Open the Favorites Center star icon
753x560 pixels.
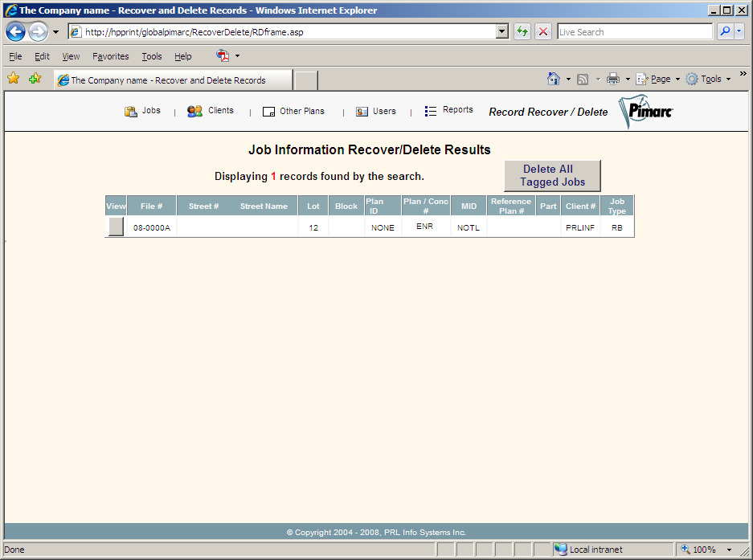14,78
